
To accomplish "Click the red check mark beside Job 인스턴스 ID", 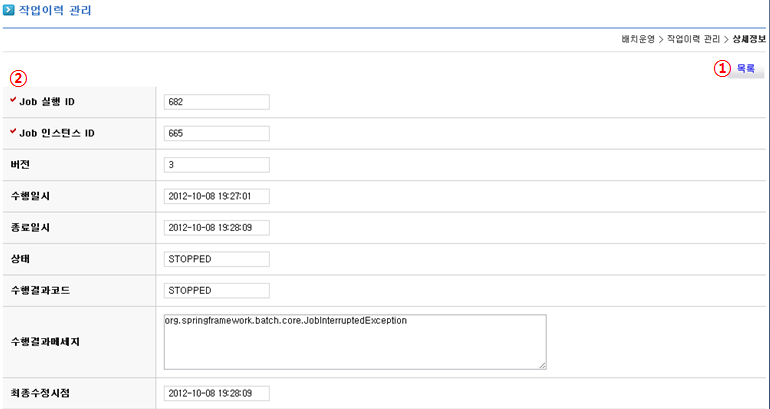I will (x=12, y=132).
